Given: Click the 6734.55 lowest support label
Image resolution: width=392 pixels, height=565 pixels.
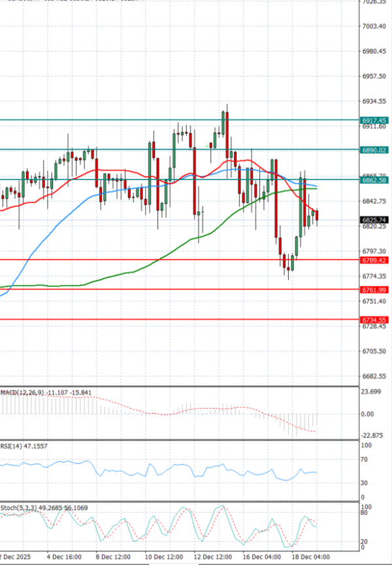Looking at the screenshot, I should [x=374, y=320].
